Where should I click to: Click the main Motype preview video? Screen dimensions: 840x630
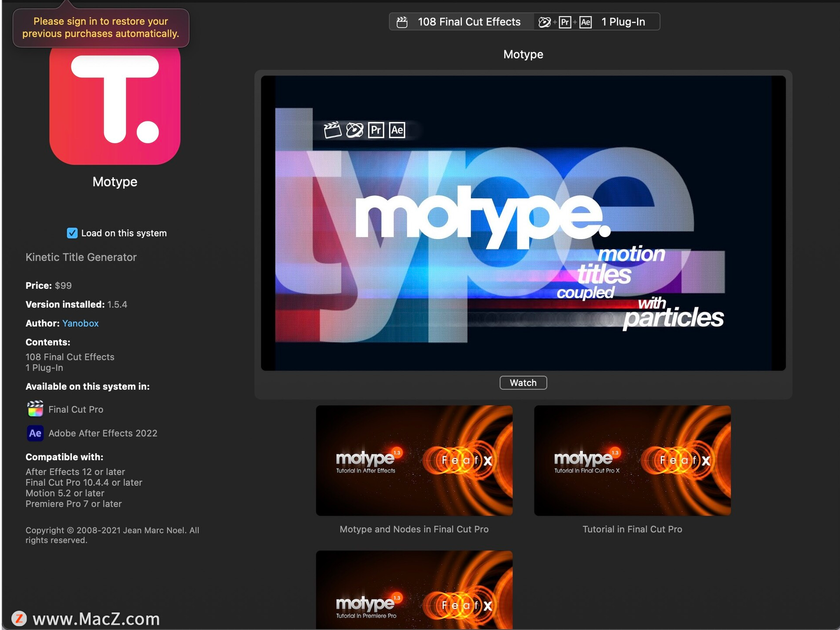click(x=523, y=223)
